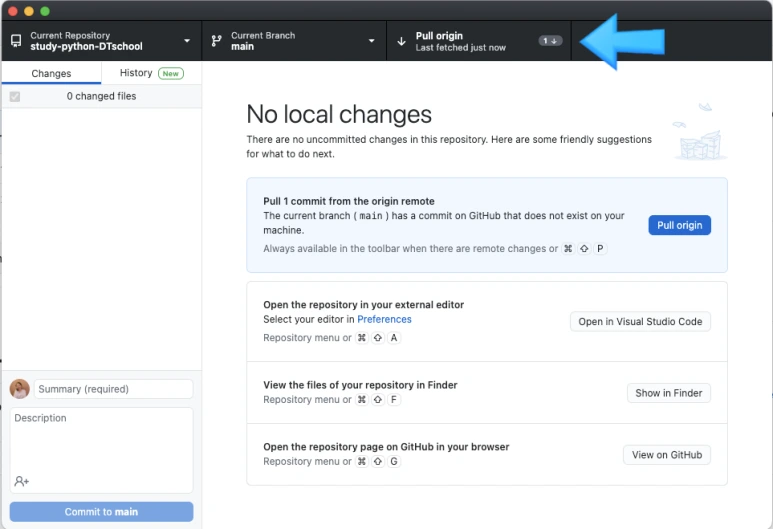Screen dimensions: 773x529
Task: Switch to the Changes tab
Action: pos(51,73)
